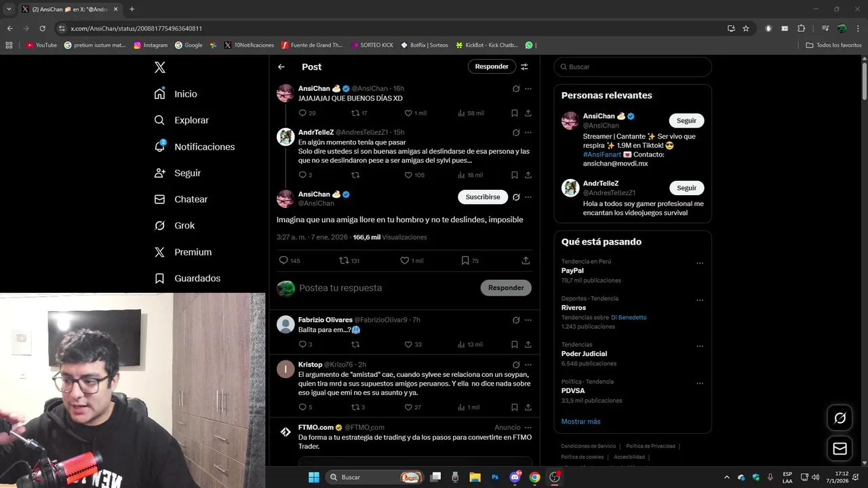Screen dimensions: 868x488
Task: Open Grok action on AndrTelleZ's post
Action: coord(516,132)
